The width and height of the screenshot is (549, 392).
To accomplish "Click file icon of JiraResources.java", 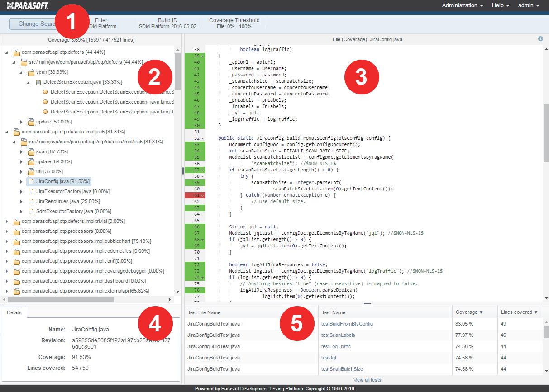I will click(x=31, y=201).
